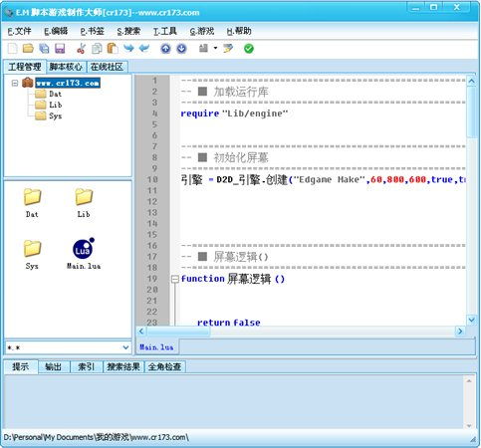Image resolution: width=481 pixels, height=448 pixels.
Task: Select the www.cr173.com project root
Action: [x=68, y=83]
